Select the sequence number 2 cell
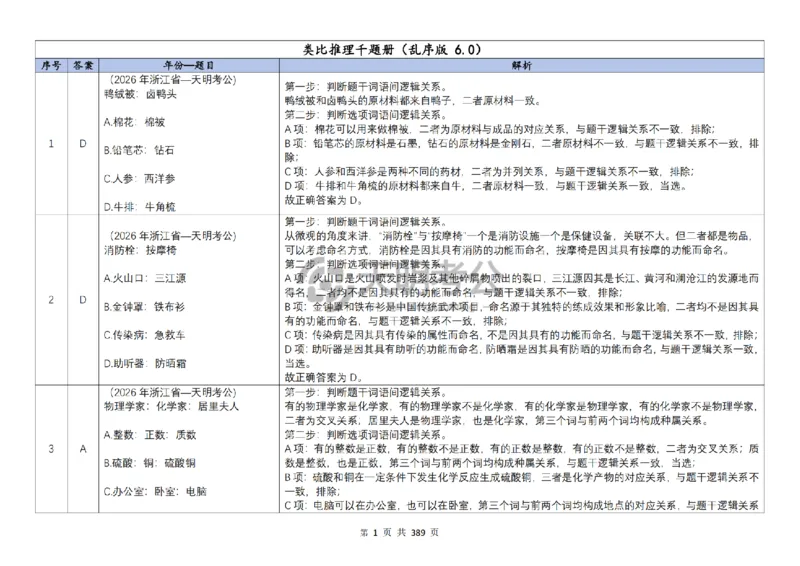This screenshot has height=566, width=800. click(51, 300)
